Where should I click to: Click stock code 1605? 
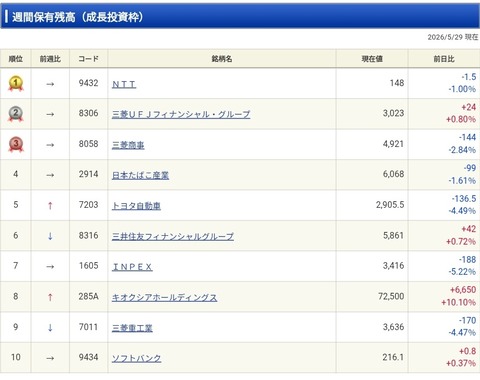[88, 266]
